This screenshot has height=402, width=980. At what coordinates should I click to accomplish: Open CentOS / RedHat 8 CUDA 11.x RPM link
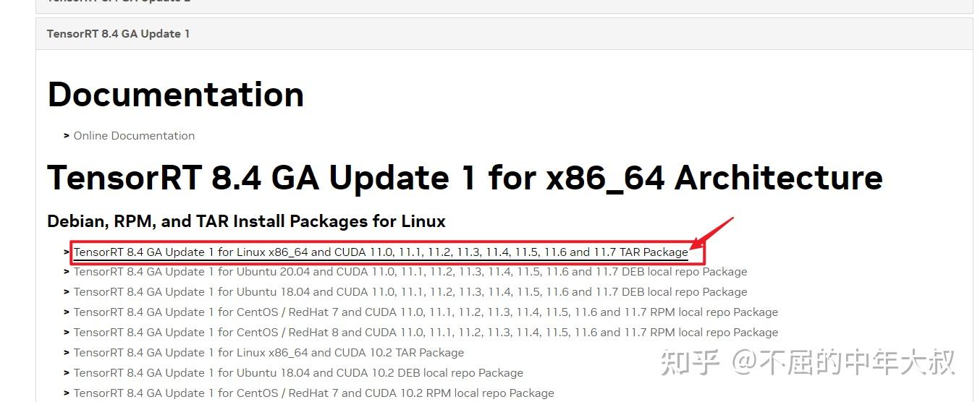tap(426, 333)
